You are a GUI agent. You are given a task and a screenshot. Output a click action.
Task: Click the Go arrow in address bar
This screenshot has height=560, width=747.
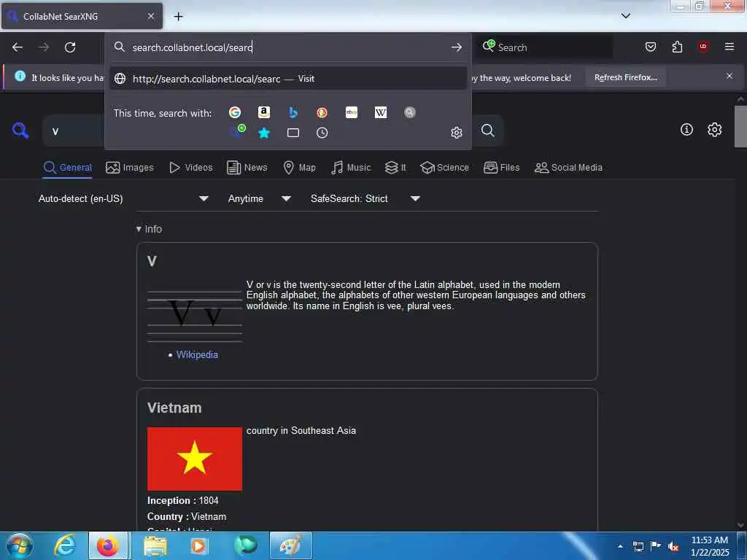tap(457, 47)
